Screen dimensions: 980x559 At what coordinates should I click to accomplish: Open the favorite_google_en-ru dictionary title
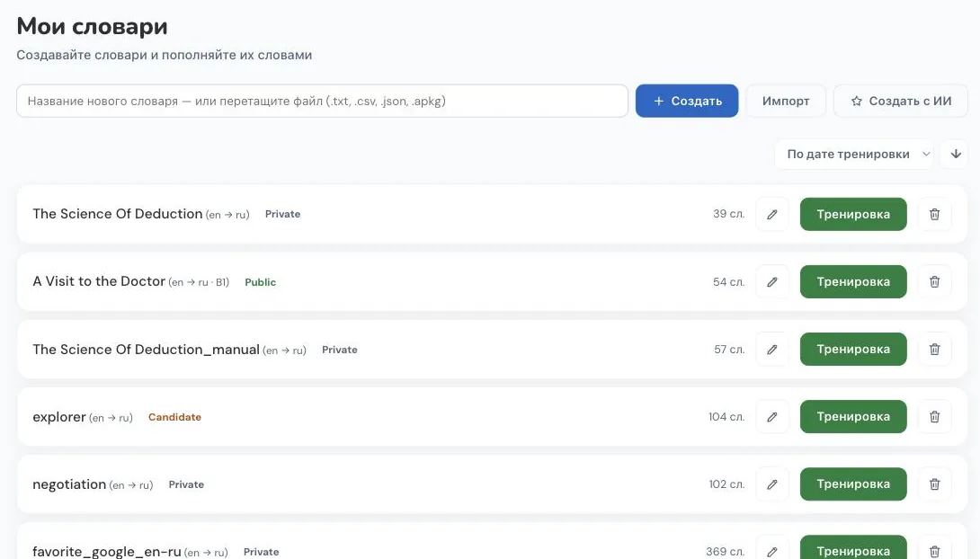107,552
